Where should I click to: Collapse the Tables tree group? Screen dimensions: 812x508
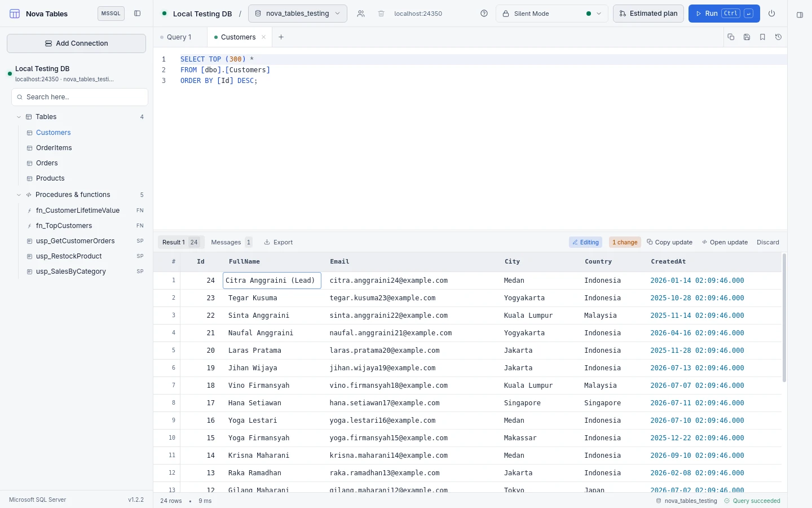(19, 117)
